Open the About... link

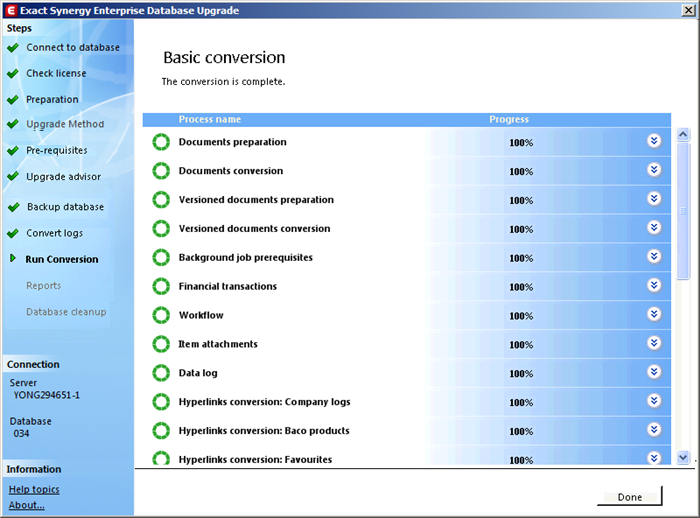pyautogui.click(x=27, y=505)
